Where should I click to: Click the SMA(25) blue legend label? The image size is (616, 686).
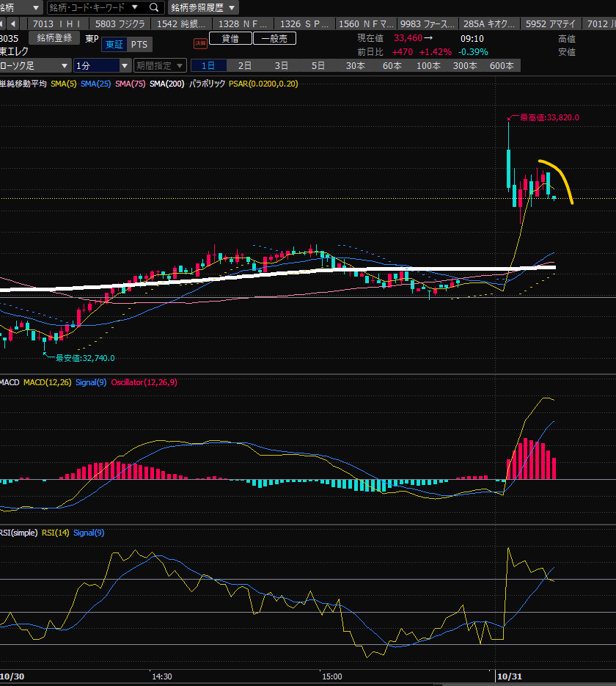coord(95,84)
